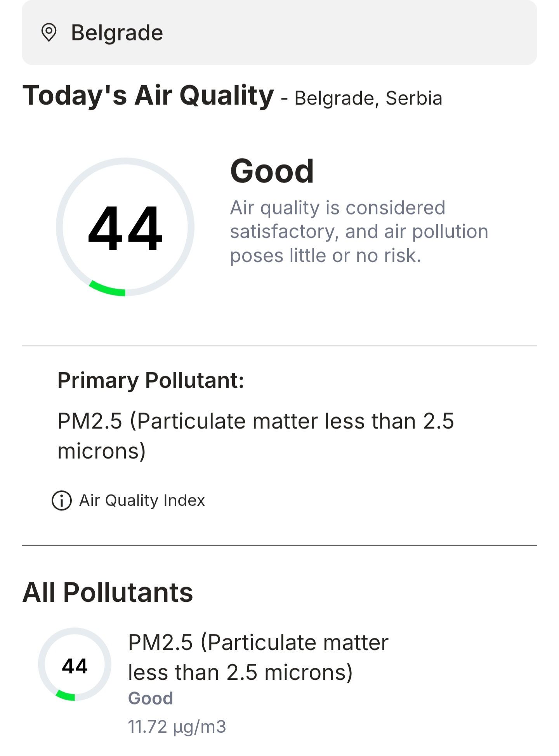
Task: Select the Primary Pollutant label
Action: coord(151,380)
